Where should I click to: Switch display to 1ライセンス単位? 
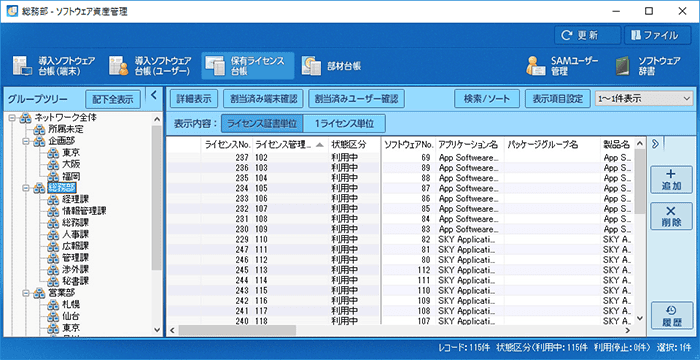[344, 124]
